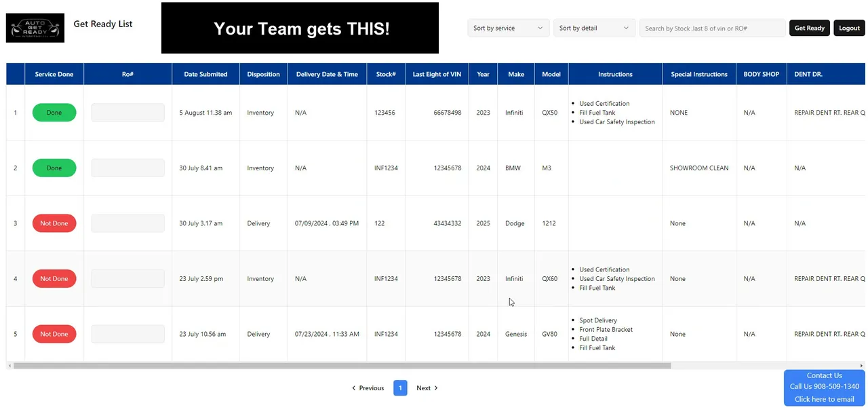The height and width of the screenshot is (414, 868).
Task: Click the Delivery Date & Time header
Action: pos(327,74)
